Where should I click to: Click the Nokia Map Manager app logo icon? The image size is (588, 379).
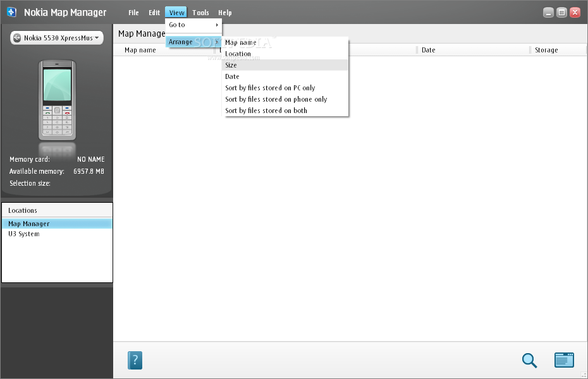tap(11, 13)
